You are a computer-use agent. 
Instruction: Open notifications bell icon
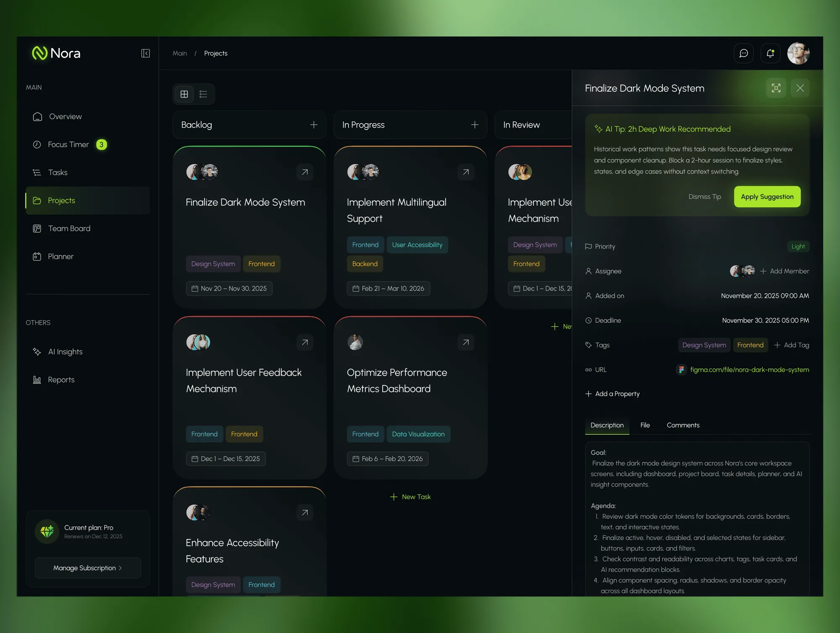770,53
